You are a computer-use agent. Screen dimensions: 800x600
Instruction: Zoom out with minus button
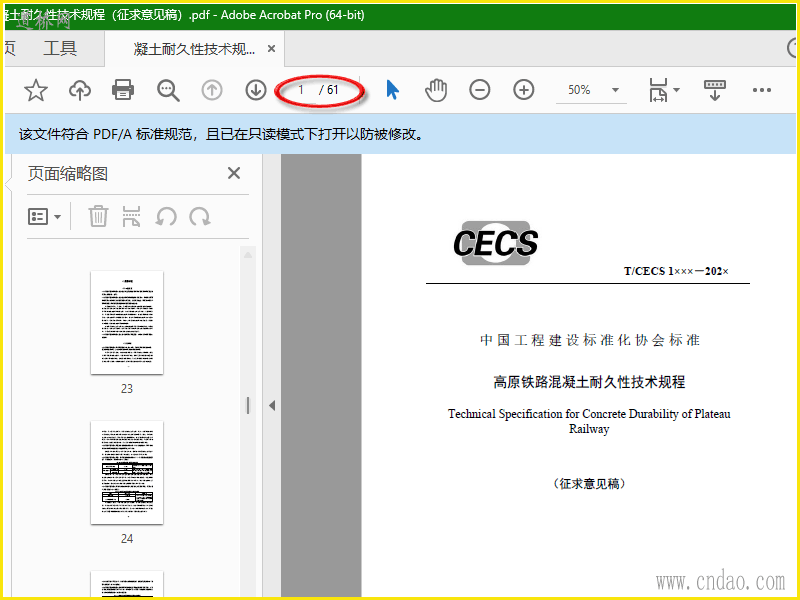point(480,90)
